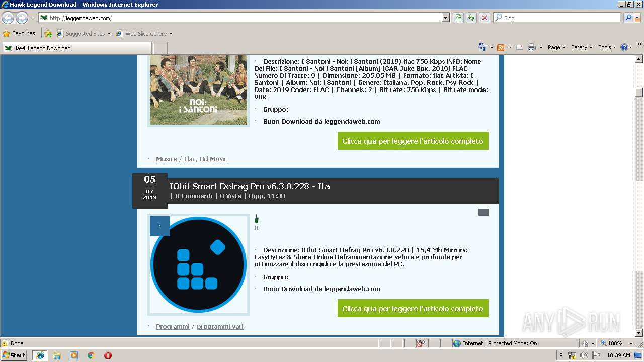Read full I Santoni article button
Viewport: 644px width, 362px height.
pyautogui.click(x=413, y=141)
